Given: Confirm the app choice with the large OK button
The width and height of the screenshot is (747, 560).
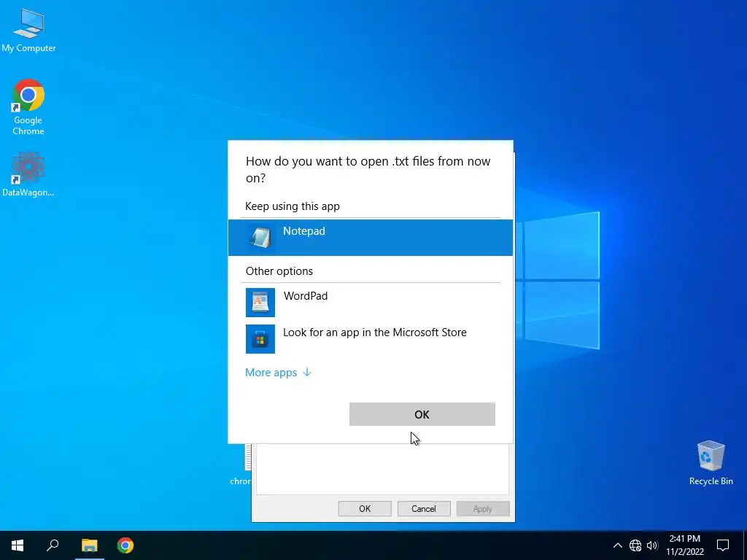Looking at the screenshot, I should (422, 414).
